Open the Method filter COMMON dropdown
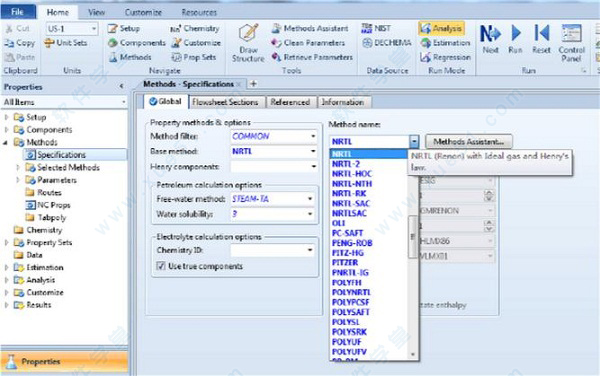Screen dimensions: 600x376 [313, 136]
